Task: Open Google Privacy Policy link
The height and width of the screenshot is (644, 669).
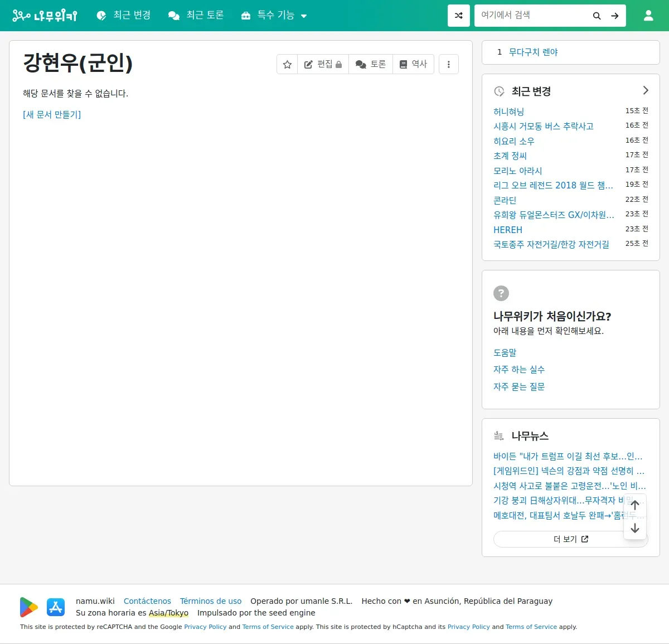Action: click(x=205, y=627)
